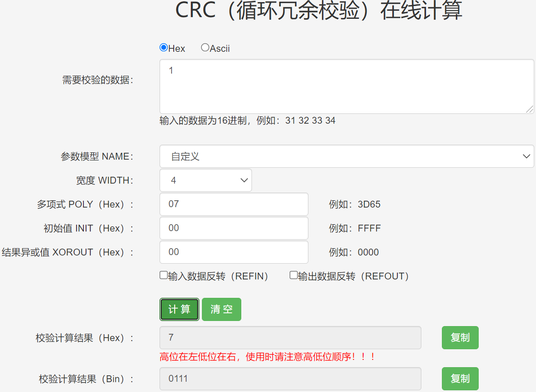Click the page title CRC（循环冗余校验）在线计算
This screenshot has width=536, height=392.
point(319,10)
